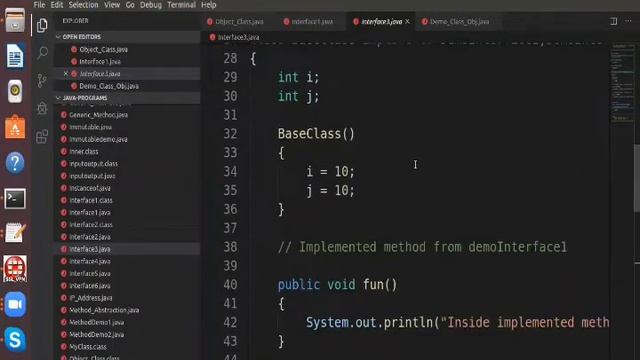Close the Interface3.java editor tab

[x=407, y=22]
